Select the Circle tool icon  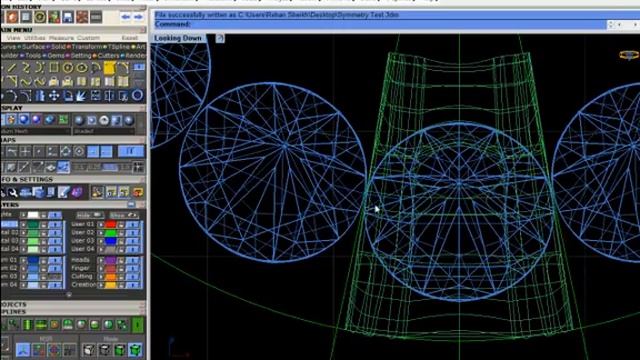tap(67, 68)
